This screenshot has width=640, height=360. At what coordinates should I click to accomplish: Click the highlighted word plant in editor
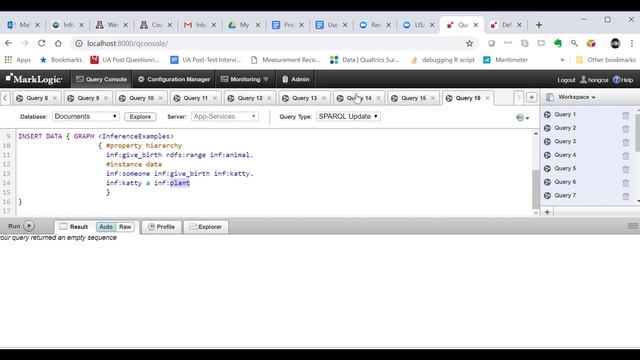tap(180, 183)
